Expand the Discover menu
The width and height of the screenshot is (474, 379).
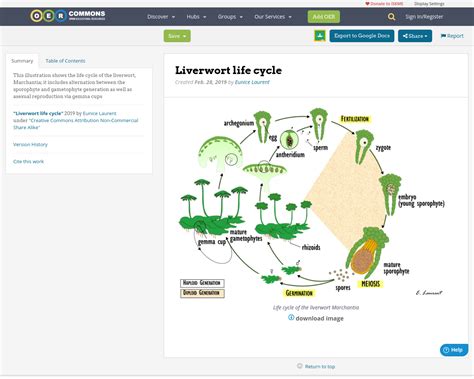[161, 17]
